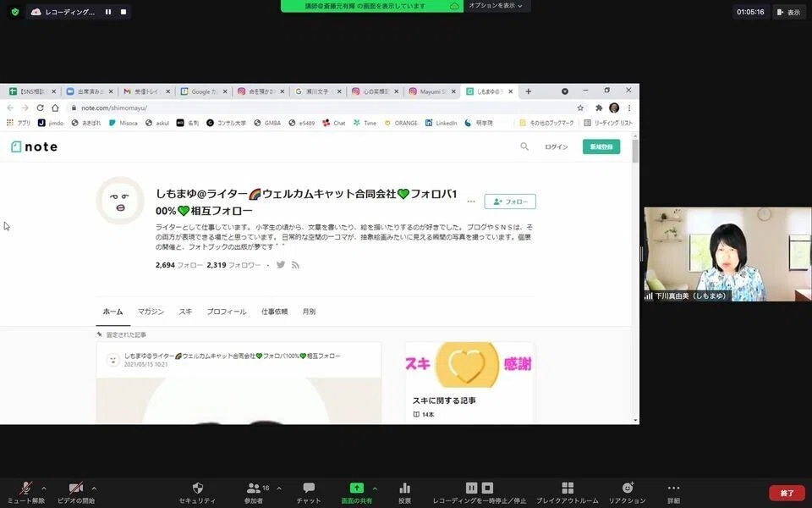This screenshot has width=812, height=508.
Task: Expand screen share options arrow
Action: pyautogui.click(x=375, y=489)
